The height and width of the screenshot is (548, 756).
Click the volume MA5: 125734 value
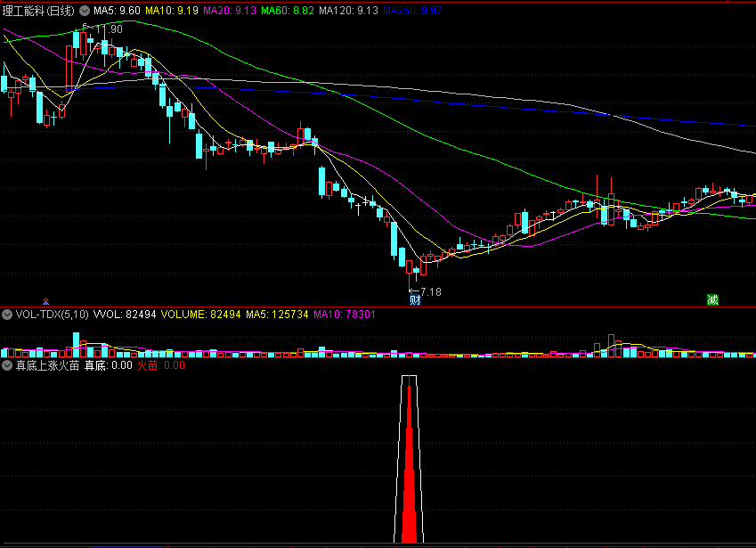pos(277,315)
